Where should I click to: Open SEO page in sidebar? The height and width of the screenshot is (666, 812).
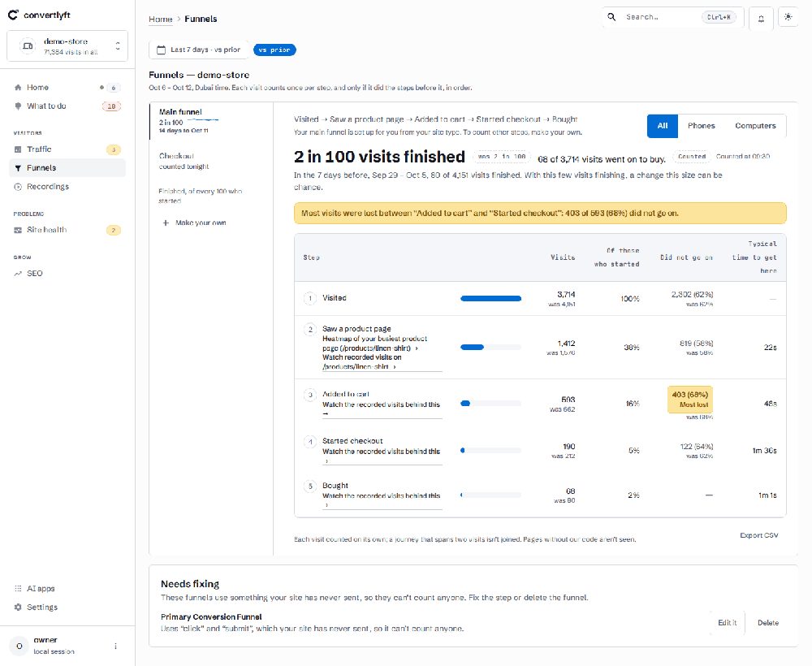[x=67, y=274]
